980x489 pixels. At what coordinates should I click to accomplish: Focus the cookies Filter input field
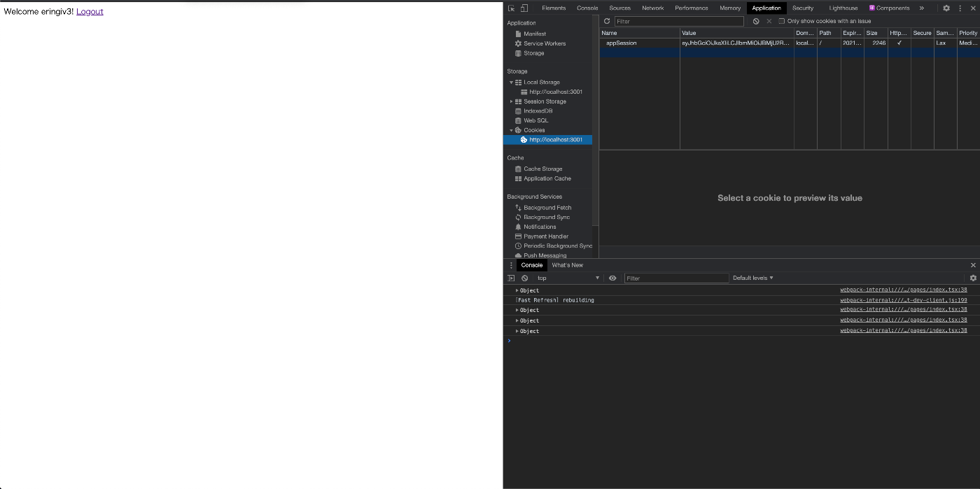coord(679,21)
